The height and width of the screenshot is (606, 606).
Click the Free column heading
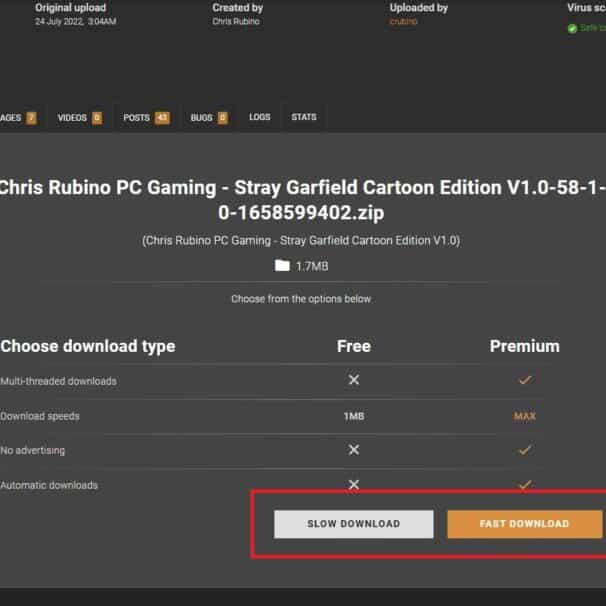[354, 346]
